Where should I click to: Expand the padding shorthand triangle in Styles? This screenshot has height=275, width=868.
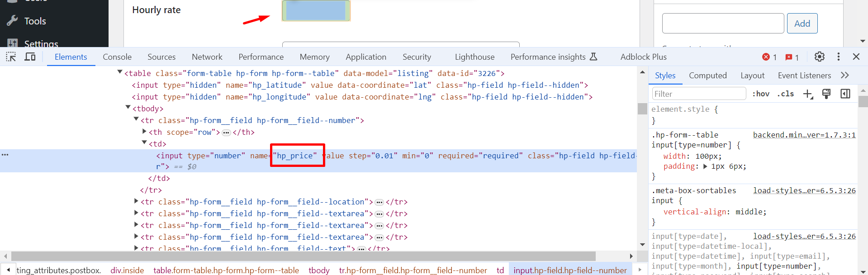click(705, 166)
